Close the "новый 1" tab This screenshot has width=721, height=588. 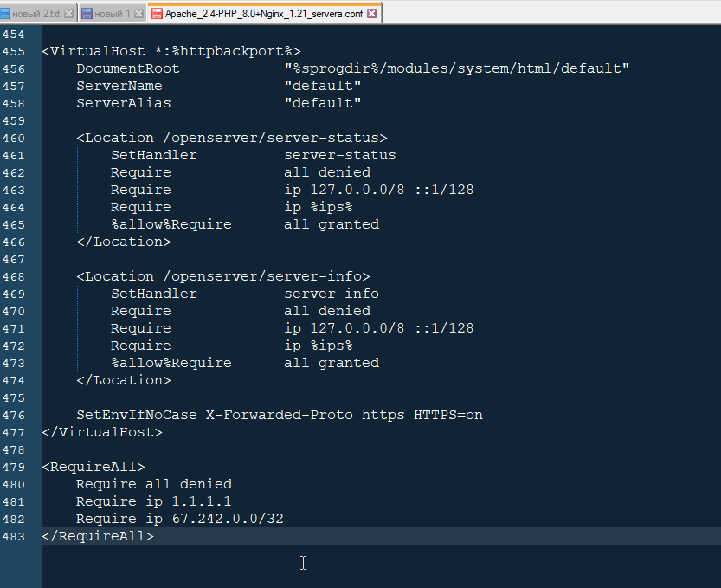click(x=138, y=14)
